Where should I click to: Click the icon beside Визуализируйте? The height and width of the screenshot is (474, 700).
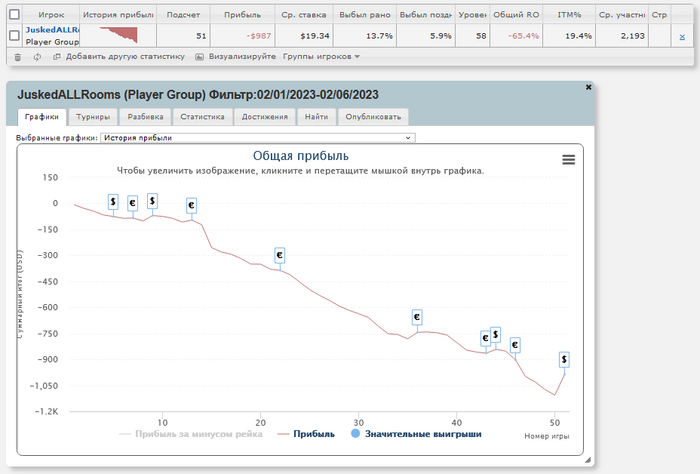(199, 57)
